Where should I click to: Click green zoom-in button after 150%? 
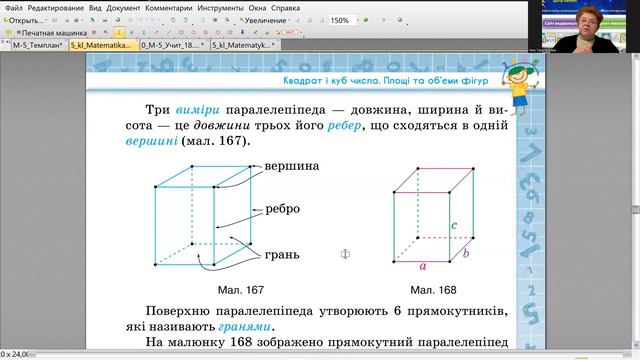point(366,20)
